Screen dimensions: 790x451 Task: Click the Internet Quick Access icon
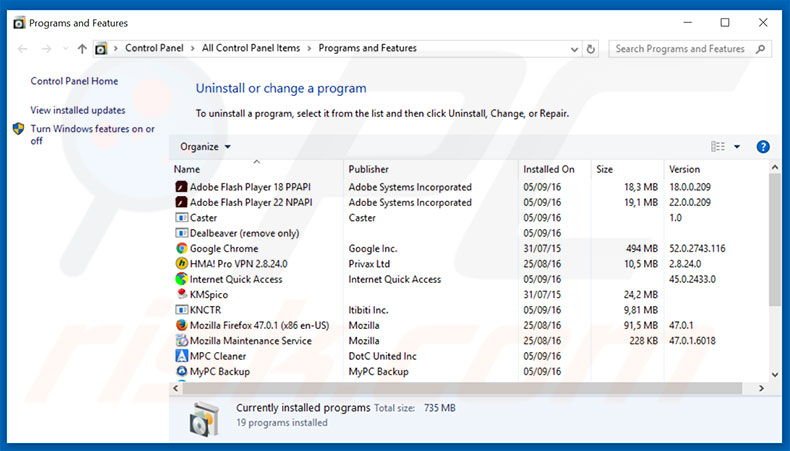[x=181, y=279]
